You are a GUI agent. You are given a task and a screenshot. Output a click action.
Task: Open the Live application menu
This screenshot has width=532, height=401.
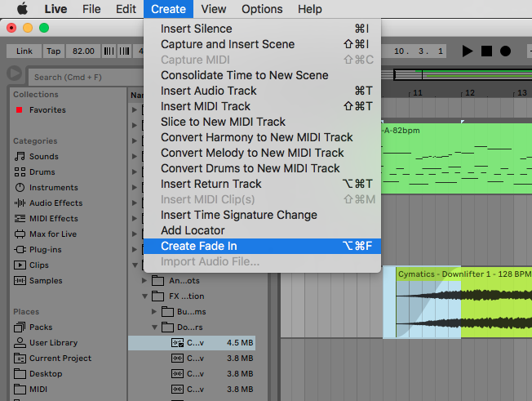(55, 9)
